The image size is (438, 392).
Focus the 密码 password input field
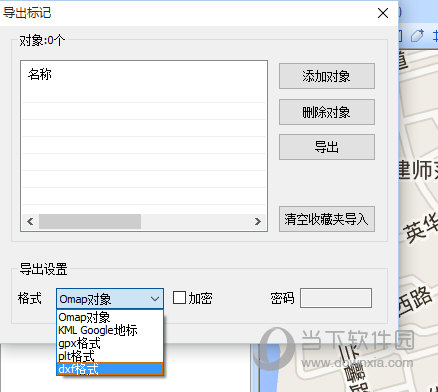coord(336,298)
